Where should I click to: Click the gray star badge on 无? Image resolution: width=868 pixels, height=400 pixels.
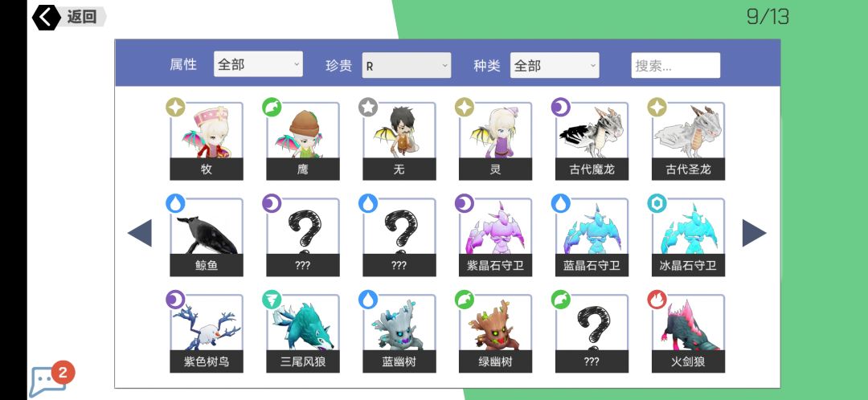pyautogui.click(x=367, y=108)
